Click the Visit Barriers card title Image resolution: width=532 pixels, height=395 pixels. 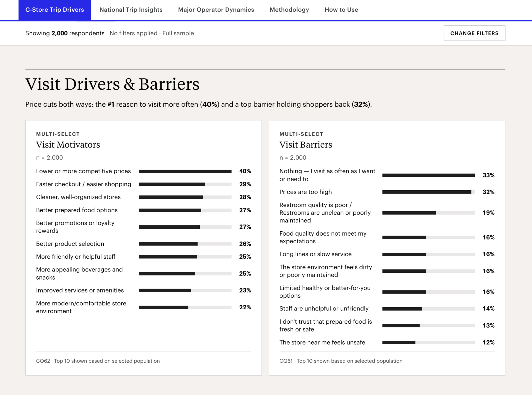click(306, 145)
